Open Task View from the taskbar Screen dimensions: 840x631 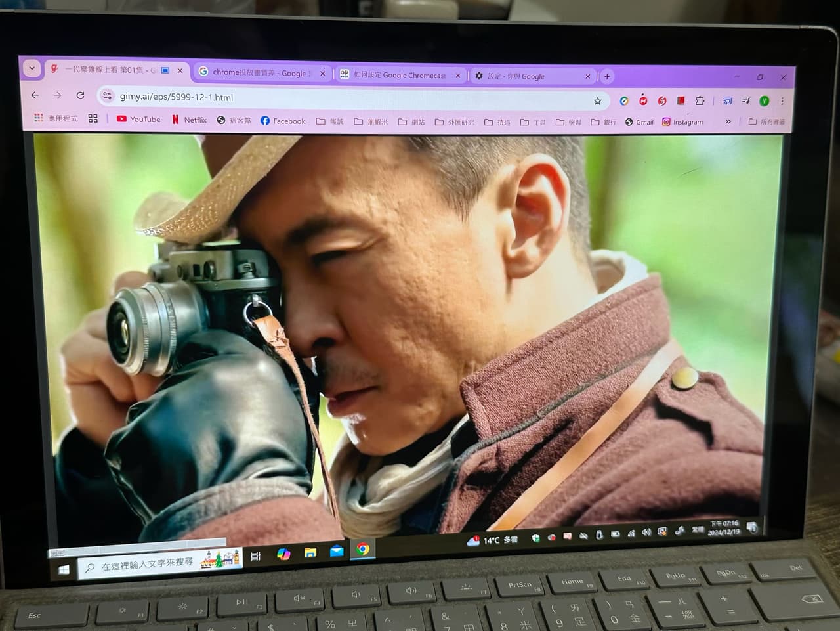coord(256,556)
